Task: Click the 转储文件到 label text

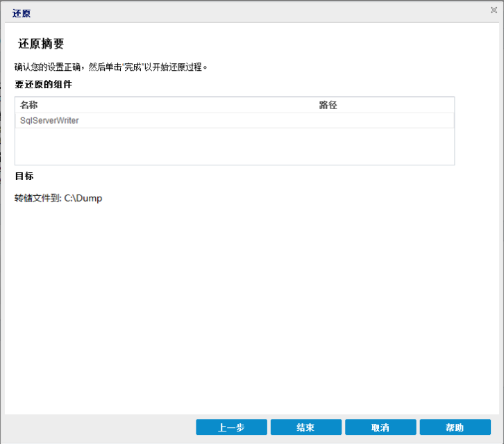Action: point(37,198)
